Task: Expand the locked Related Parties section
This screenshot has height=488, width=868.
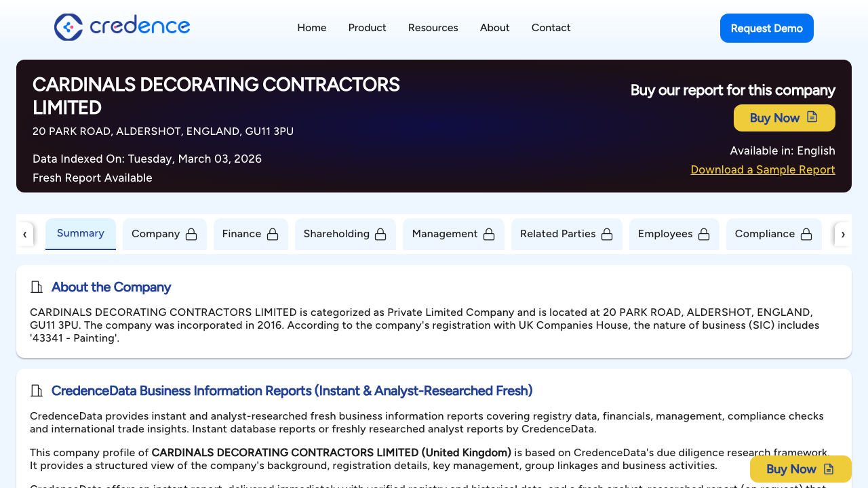Action: (x=567, y=234)
